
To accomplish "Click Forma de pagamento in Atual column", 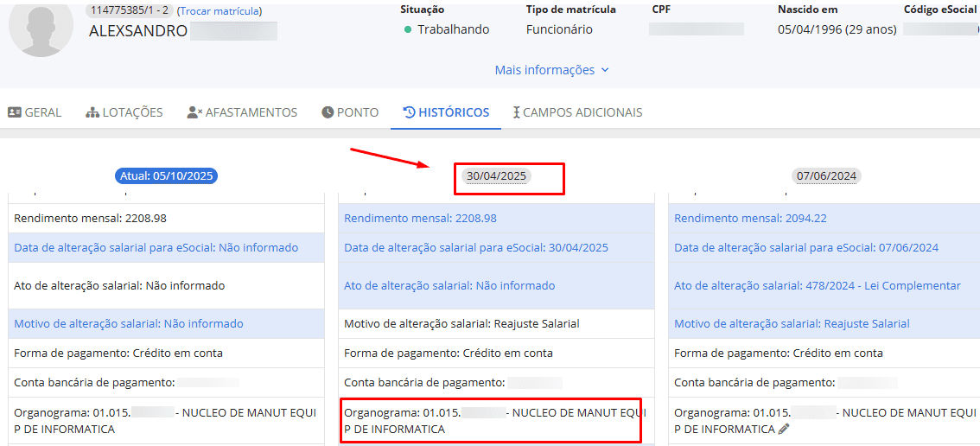I will [166, 354].
